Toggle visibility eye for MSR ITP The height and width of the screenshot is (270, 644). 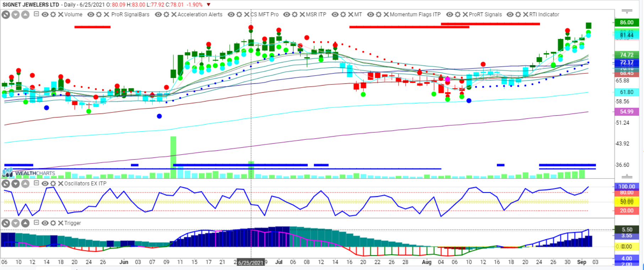[x=287, y=15]
